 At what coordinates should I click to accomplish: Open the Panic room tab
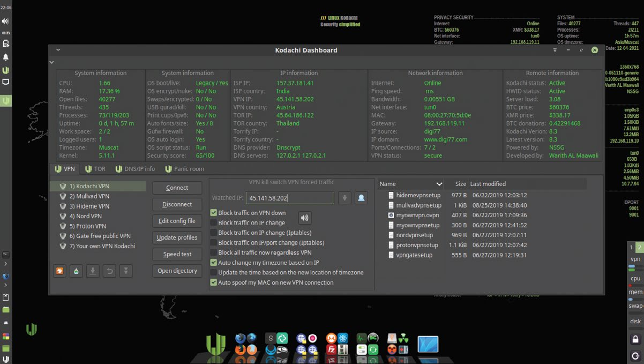(184, 169)
